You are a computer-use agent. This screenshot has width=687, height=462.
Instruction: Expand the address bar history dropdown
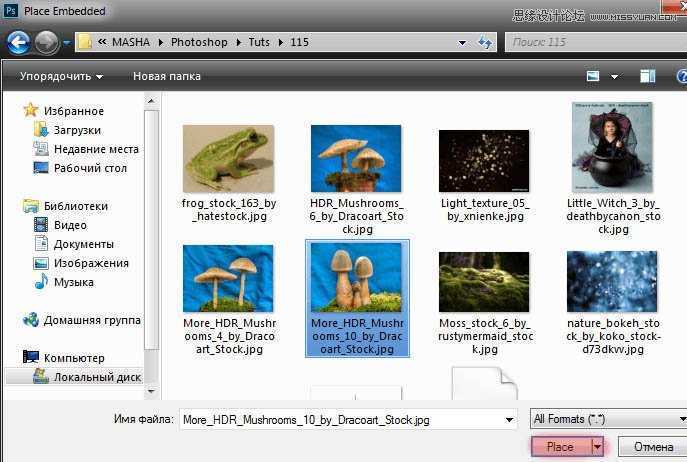coord(462,43)
